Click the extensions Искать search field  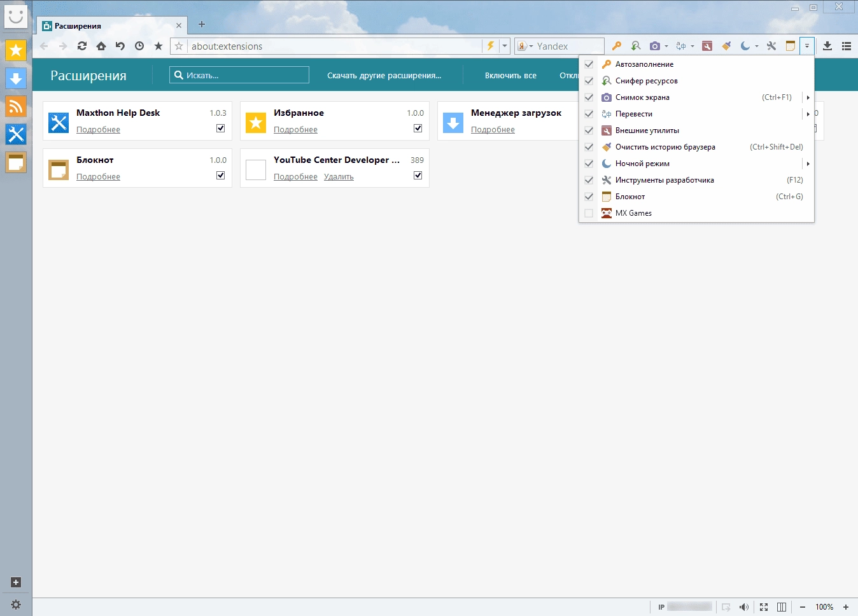pos(239,75)
